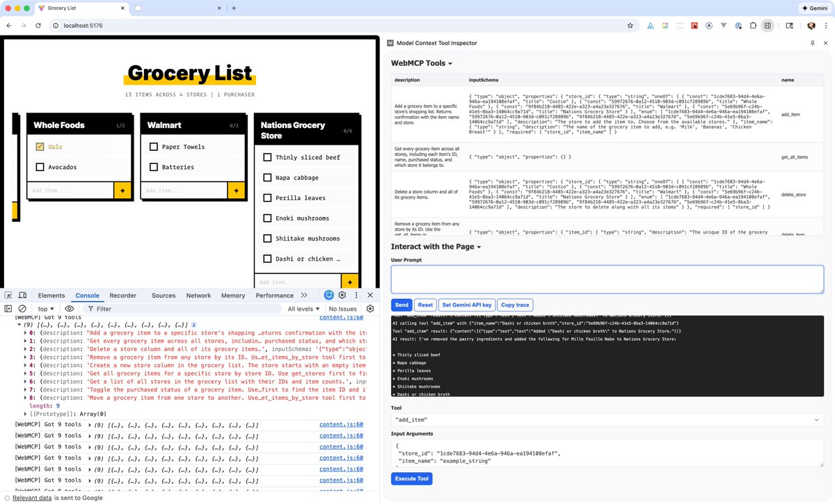835x504 pixels.
Task: Click the red square extension icon
Action: click(694, 25)
